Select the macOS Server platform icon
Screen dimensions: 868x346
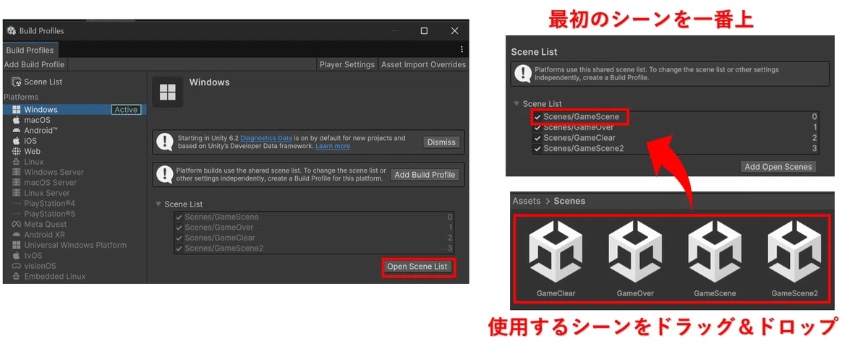(17, 183)
